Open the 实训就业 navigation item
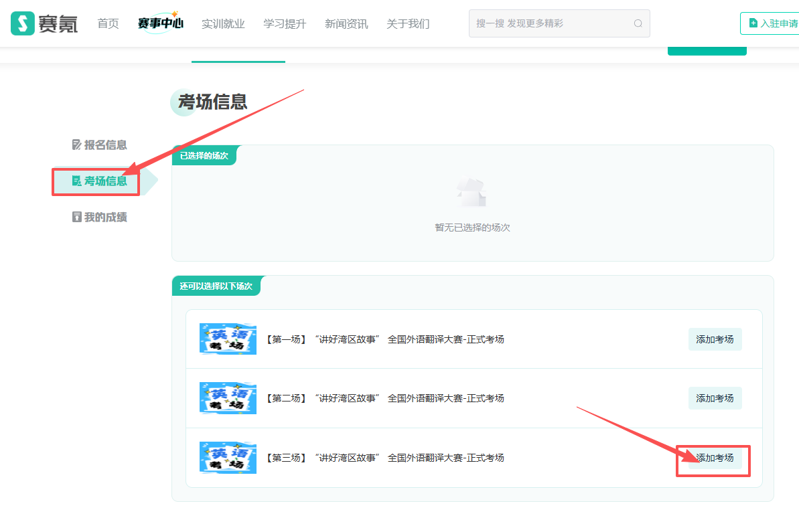The height and width of the screenshot is (532, 799). point(223,24)
